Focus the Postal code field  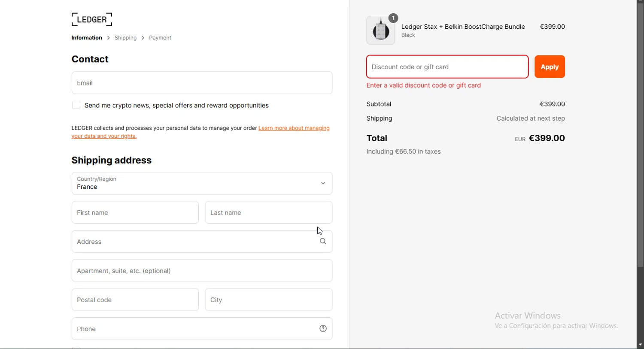tap(135, 300)
